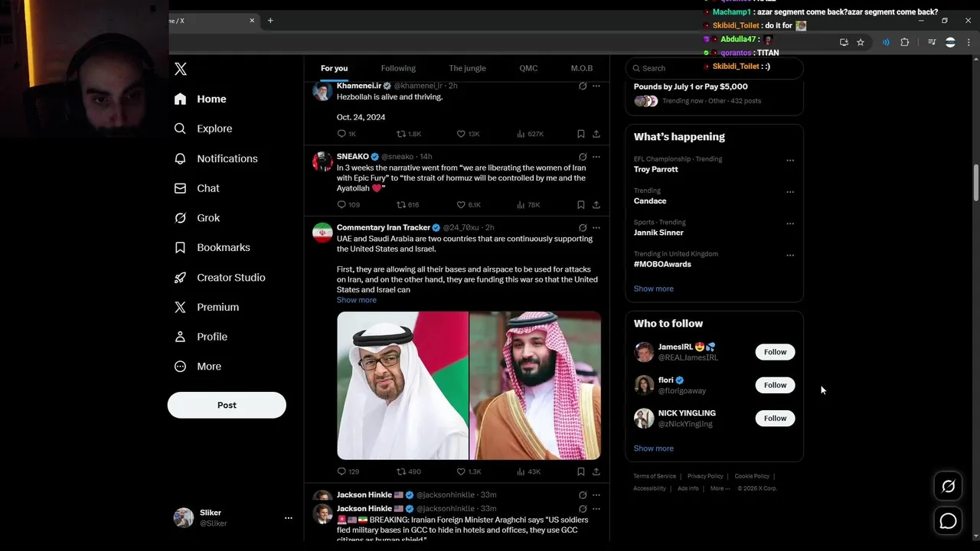Open more options for Jannik Sinner trend
This screenshot has width=980, height=551.
pos(790,223)
